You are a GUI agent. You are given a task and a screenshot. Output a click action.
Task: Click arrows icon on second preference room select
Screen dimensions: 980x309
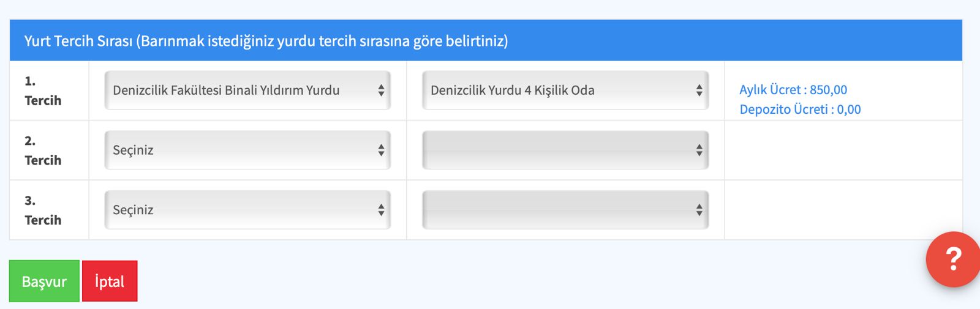click(699, 151)
